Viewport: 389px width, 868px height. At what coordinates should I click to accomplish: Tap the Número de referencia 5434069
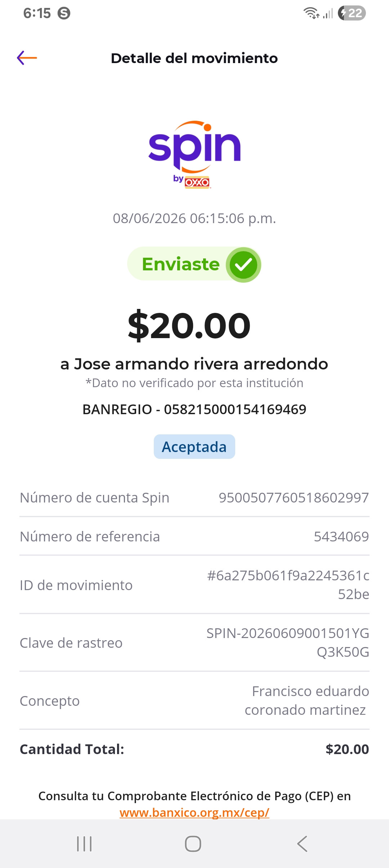pos(341,536)
